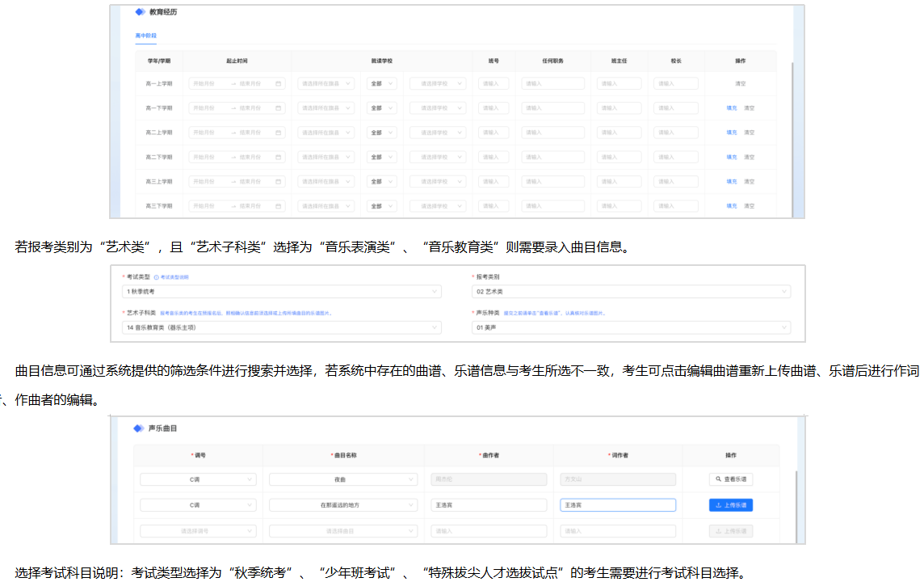The image size is (924, 582).
Task: Click 填充 link in 高一下学期 row
Action: tap(732, 108)
